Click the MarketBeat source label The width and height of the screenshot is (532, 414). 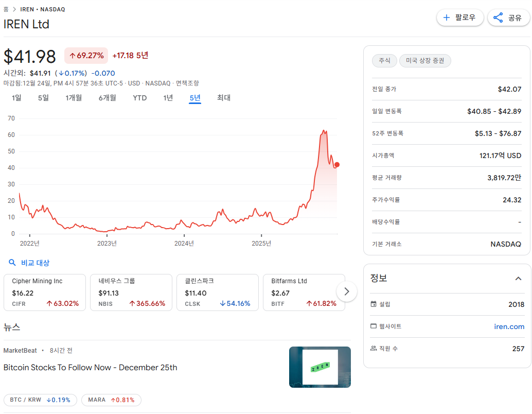coord(20,351)
